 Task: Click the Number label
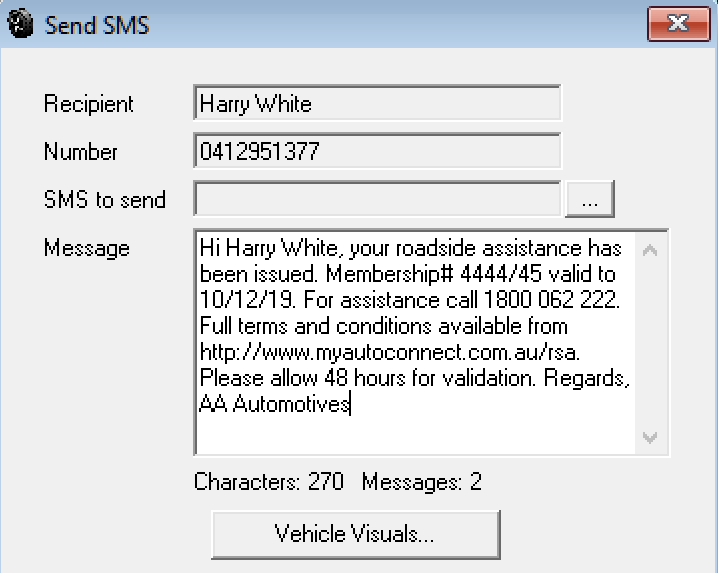point(81,152)
